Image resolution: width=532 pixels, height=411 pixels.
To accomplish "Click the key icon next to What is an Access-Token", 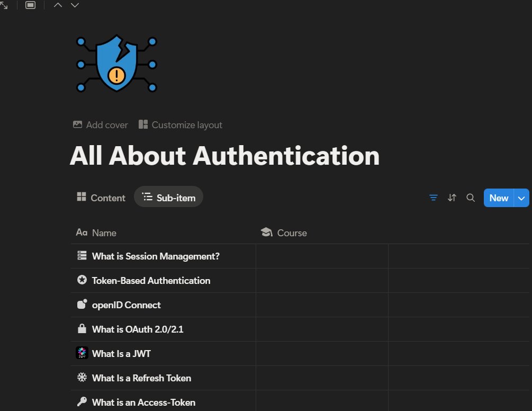I will (x=82, y=401).
